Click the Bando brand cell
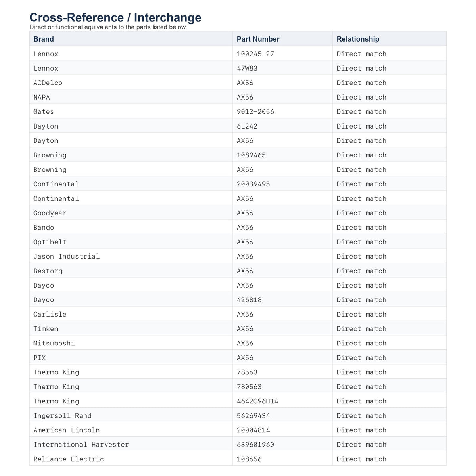The width and height of the screenshot is (476, 476). (131, 228)
